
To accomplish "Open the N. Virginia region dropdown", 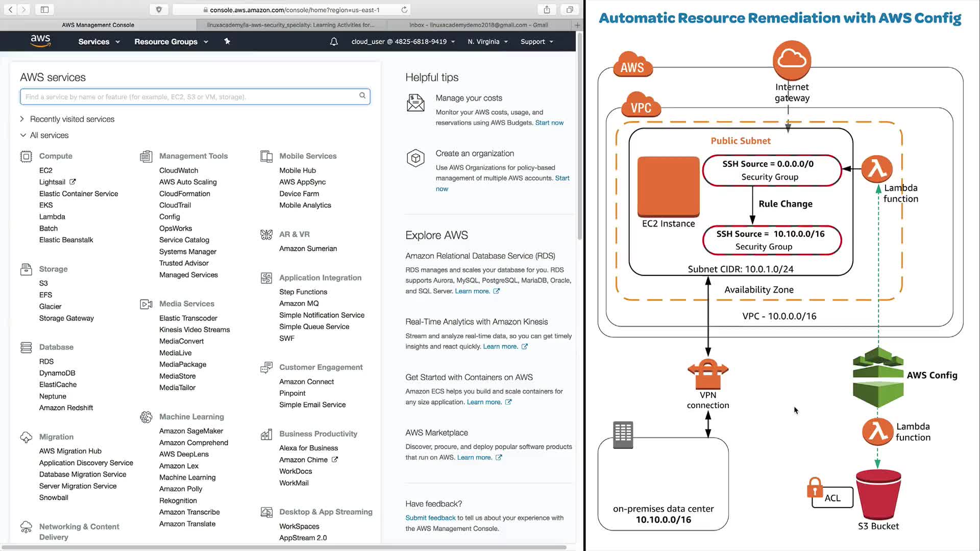I will coord(487,41).
